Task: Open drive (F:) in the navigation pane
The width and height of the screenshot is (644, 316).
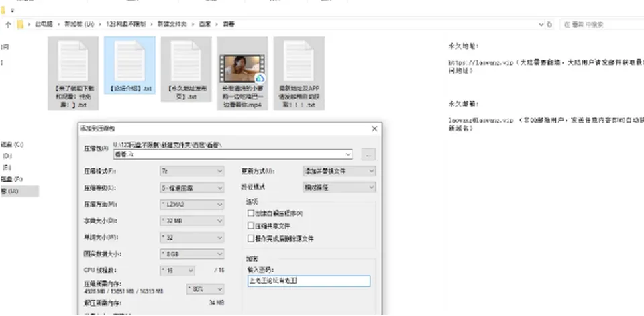Action: tap(12, 180)
